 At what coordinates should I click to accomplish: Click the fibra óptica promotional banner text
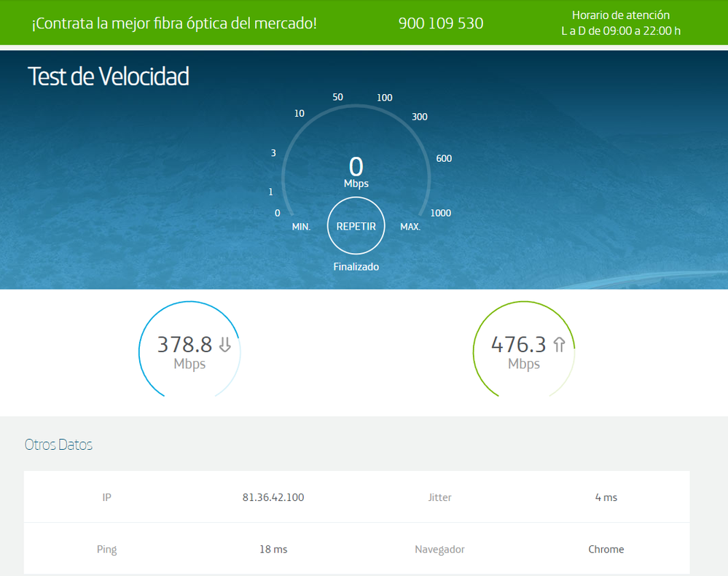click(174, 23)
